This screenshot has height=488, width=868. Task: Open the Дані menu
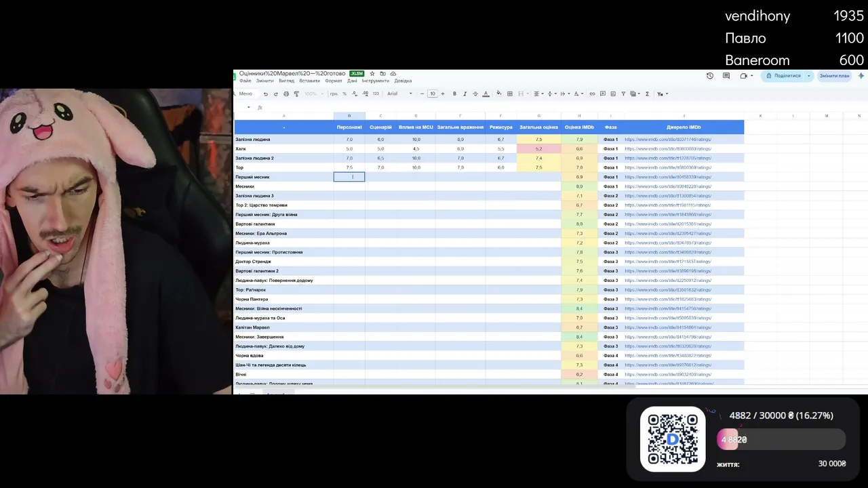click(352, 81)
